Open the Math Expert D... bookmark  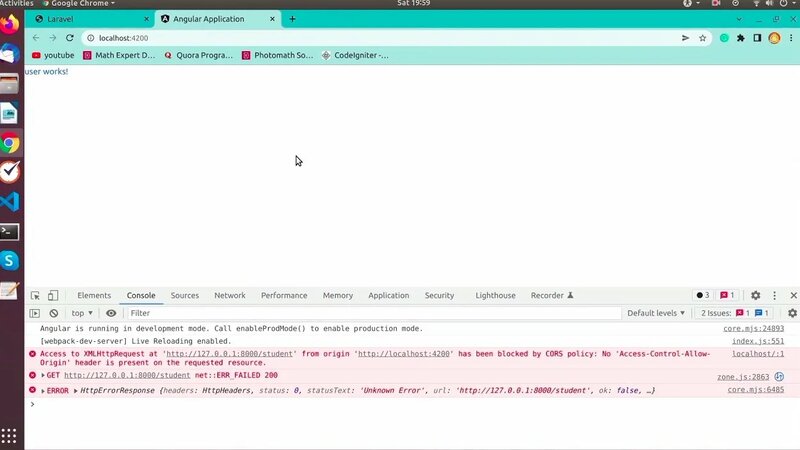point(119,55)
